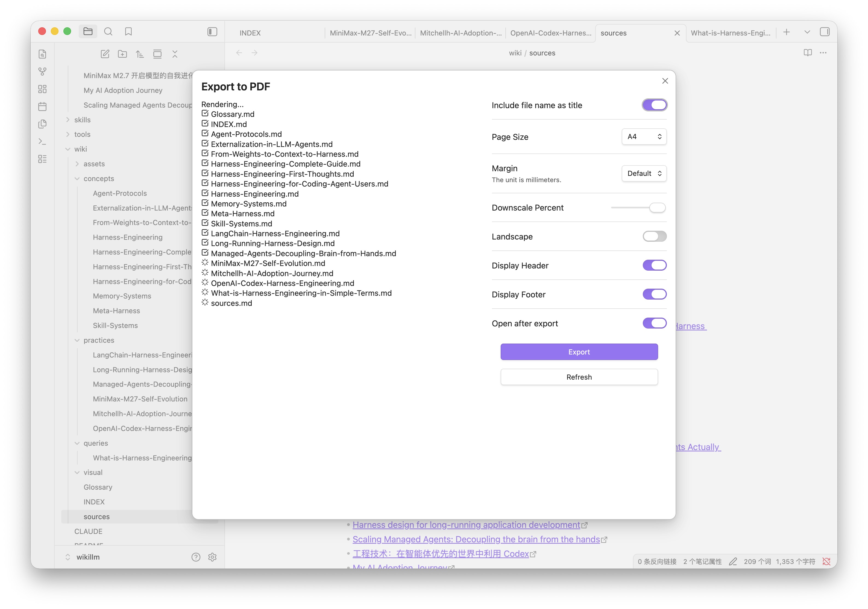Disable Include file name as title

(654, 105)
